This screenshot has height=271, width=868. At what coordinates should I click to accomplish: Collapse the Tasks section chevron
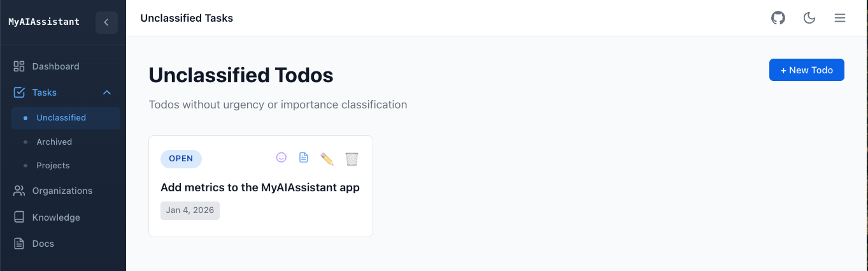107,92
